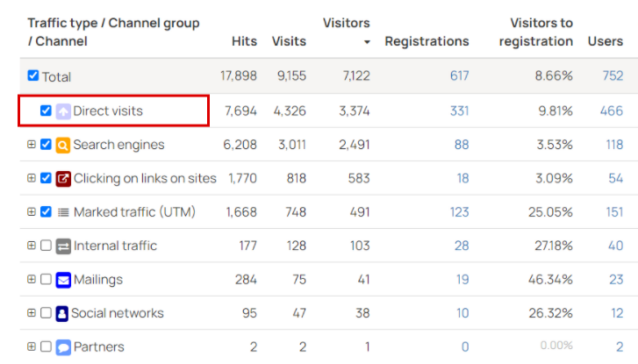Viewport: 638px width, 364px height.
Task: Open Internal traffic users 40
Action: (615, 246)
